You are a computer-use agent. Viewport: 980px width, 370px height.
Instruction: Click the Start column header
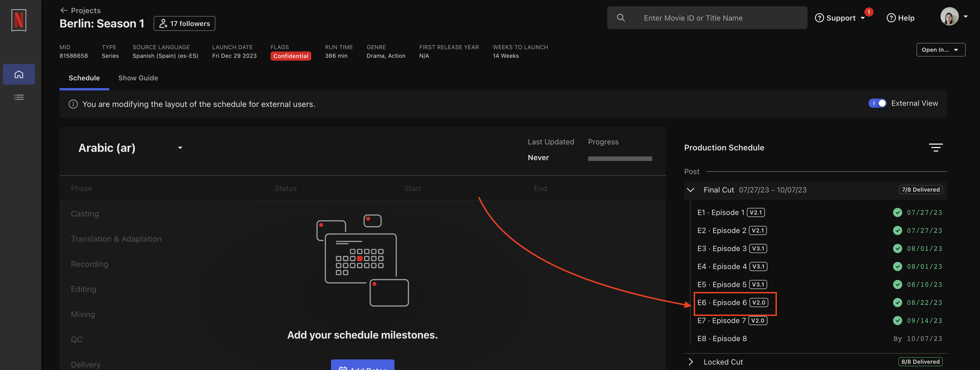pos(412,189)
